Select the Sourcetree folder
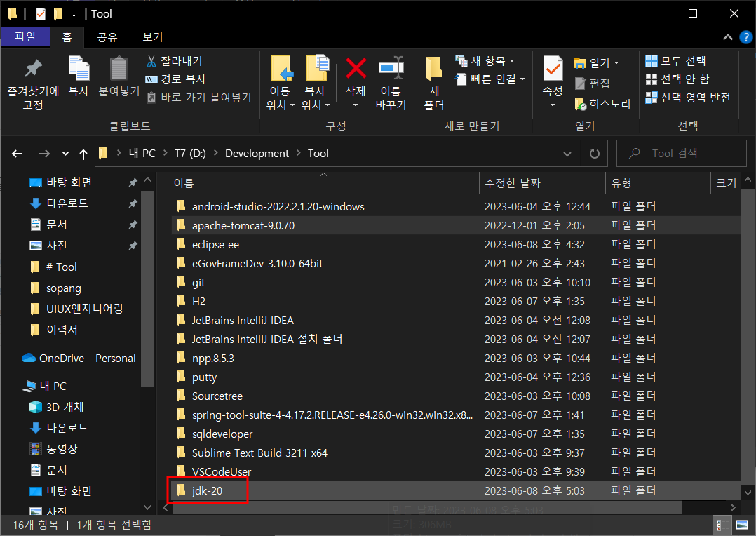 click(456, 396)
